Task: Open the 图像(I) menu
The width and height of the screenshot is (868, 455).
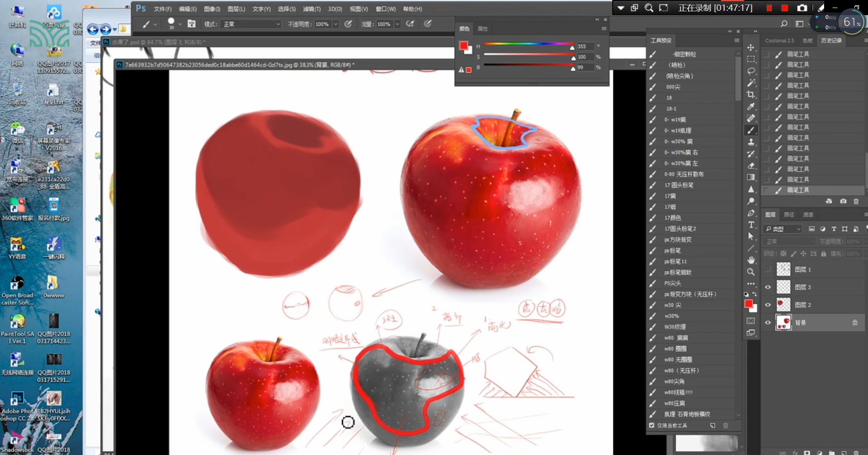Action: pos(212,9)
